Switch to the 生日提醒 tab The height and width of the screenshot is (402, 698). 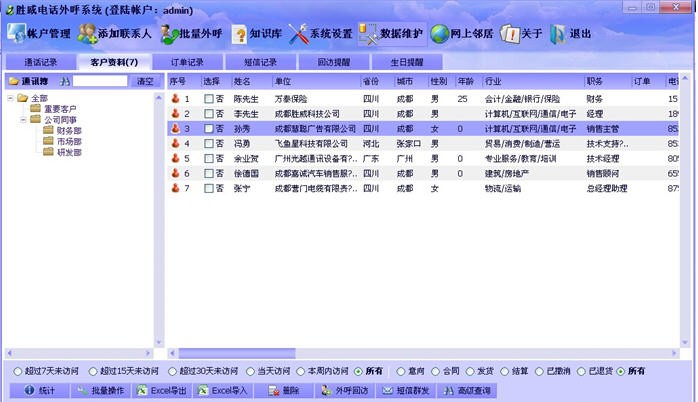407,62
